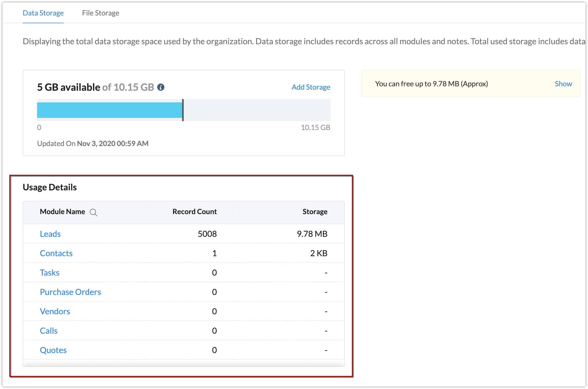Click the Usage Details section heading
Image resolution: width=588 pixels, height=389 pixels.
point(50,187)
